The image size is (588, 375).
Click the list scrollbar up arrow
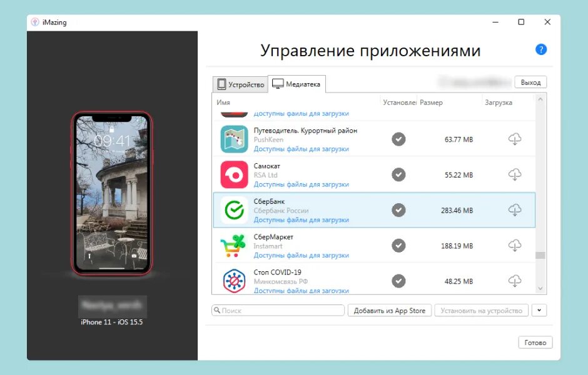pyautogui.click(x=540, y=99)
